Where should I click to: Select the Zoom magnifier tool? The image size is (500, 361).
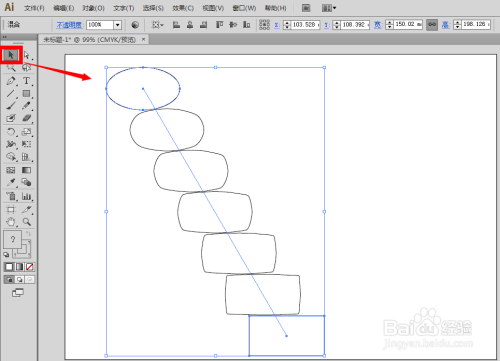(x=27, y=222)
